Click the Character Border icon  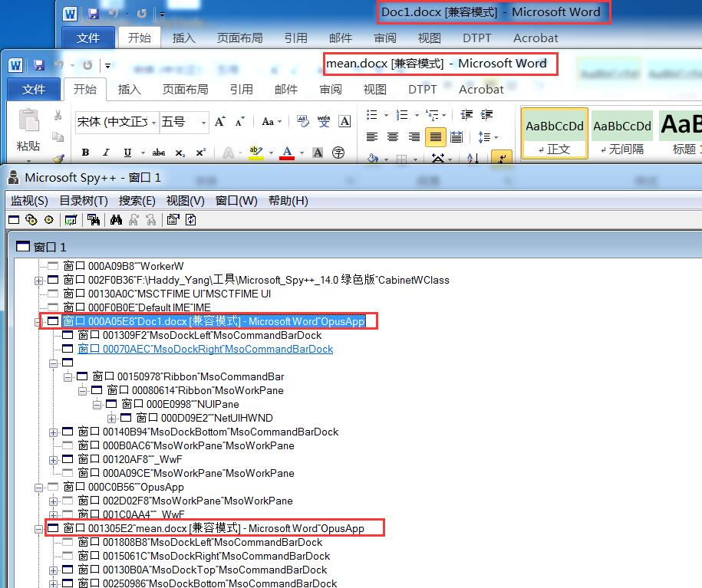pyautogui.click(x=344, y=121)
